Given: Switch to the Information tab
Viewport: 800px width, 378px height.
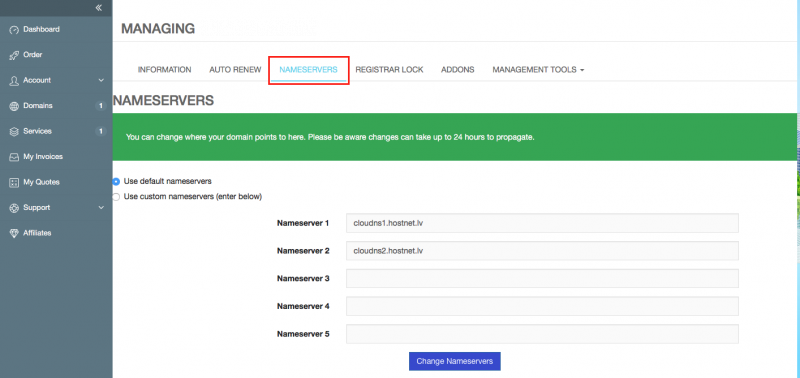Looking at the screenshot, I should pos(164,70).
